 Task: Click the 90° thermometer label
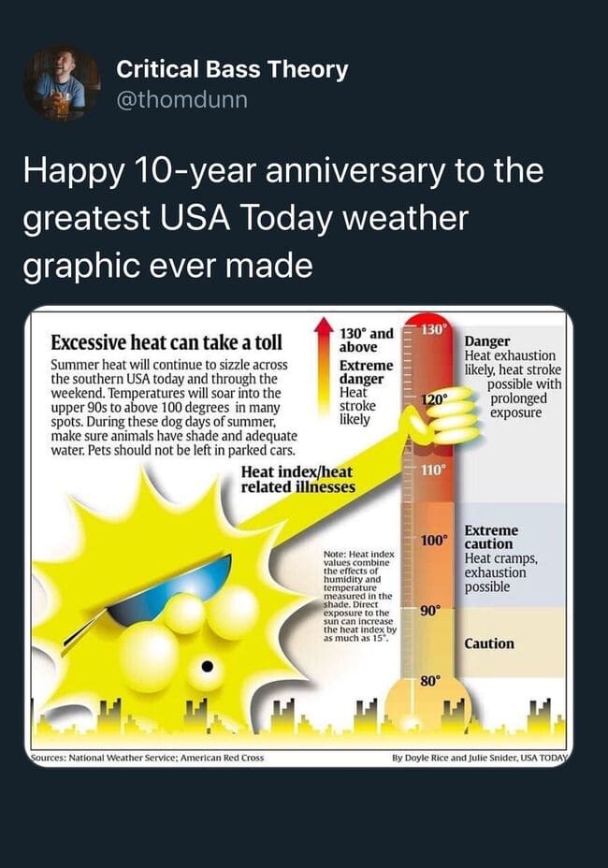[430, 610]
